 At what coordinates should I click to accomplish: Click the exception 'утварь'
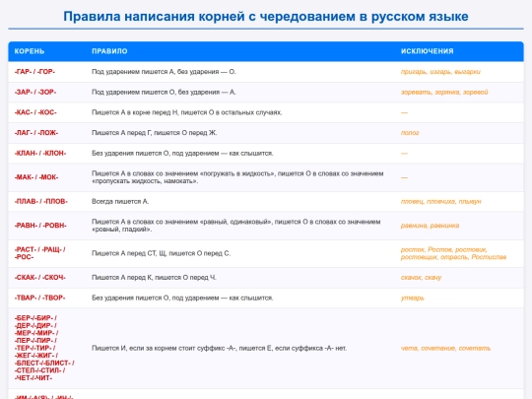(x=412, y=298)
